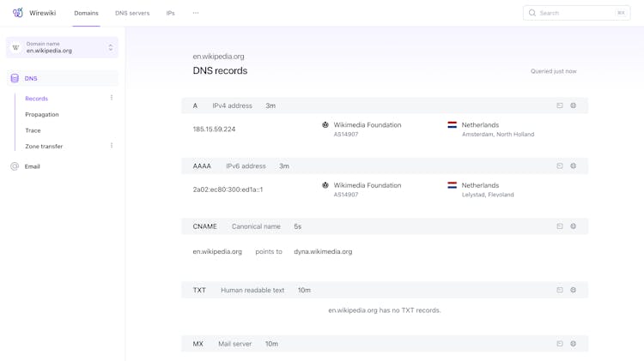
Task: Click the window icon in the CNAME record header
Action: [560, 226]
